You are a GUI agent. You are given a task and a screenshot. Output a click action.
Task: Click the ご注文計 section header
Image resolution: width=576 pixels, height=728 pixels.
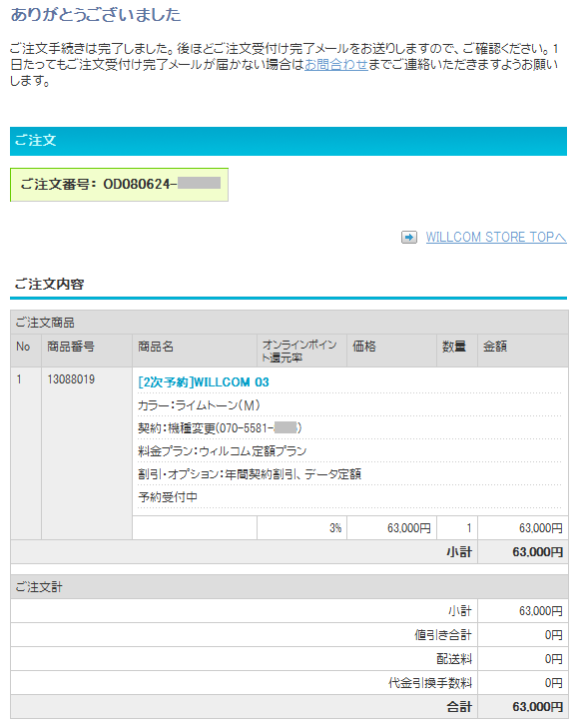coord(289,587)
